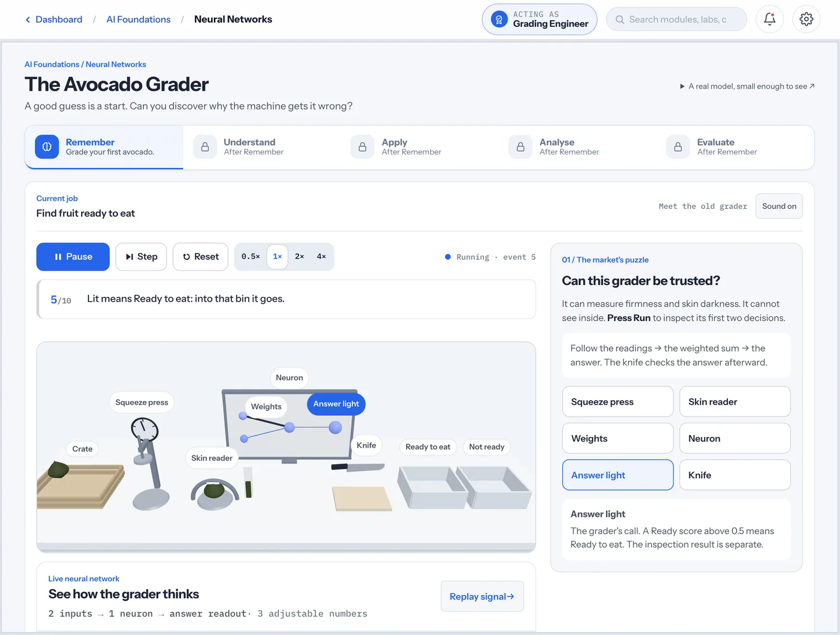Open the Remember tab
Screen dimensions: 840x635
pos(104,147)
